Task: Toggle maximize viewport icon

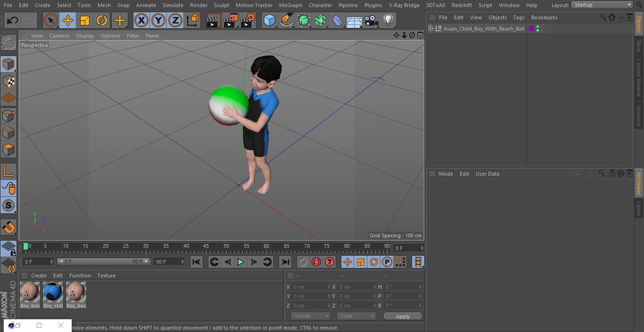Action: pyautogui.click(x=420, y=35)
